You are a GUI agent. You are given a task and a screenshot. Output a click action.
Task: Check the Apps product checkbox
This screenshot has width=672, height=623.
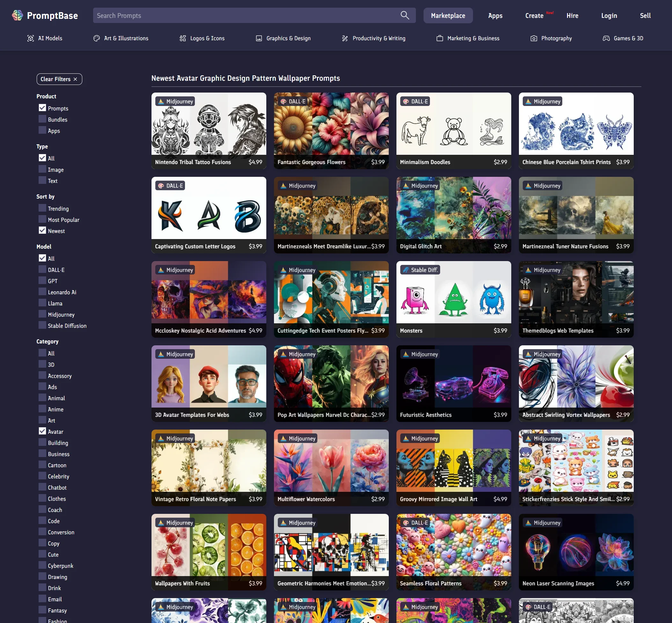click(x=42, y=130)
